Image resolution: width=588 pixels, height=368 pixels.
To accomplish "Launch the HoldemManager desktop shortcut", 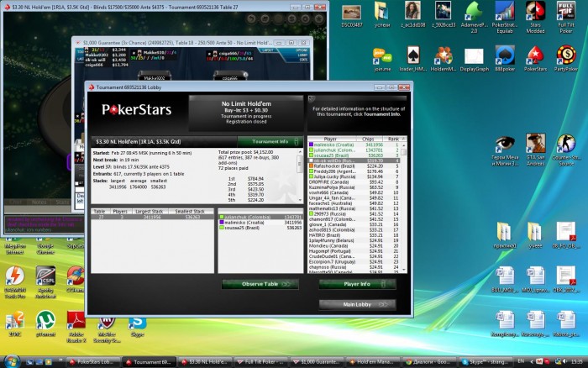I will [444, 59].
